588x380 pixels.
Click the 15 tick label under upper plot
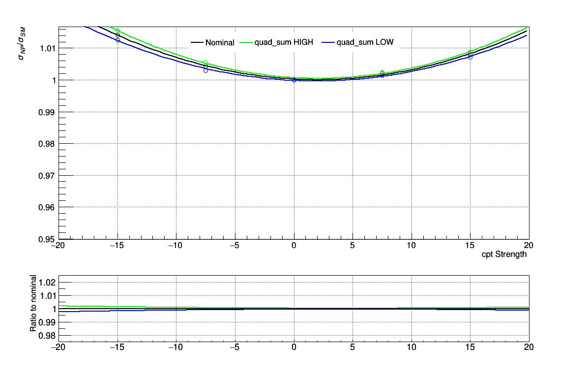point(470,246)
